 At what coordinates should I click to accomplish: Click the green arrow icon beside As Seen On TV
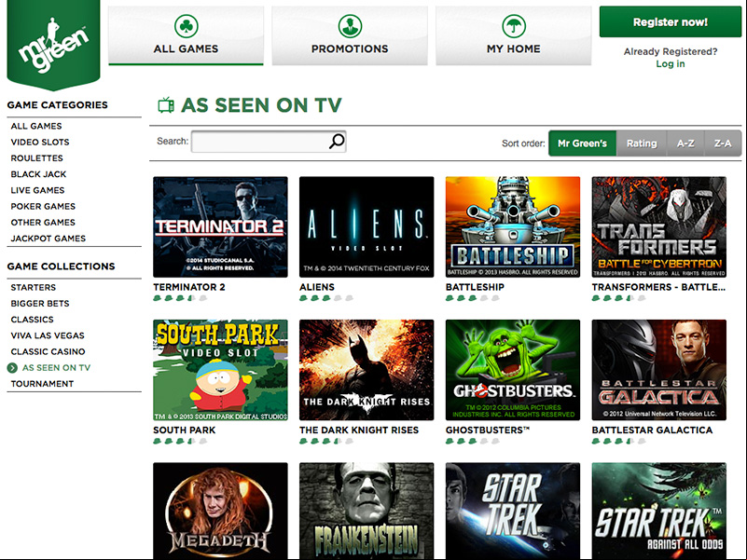click(12, 368)
